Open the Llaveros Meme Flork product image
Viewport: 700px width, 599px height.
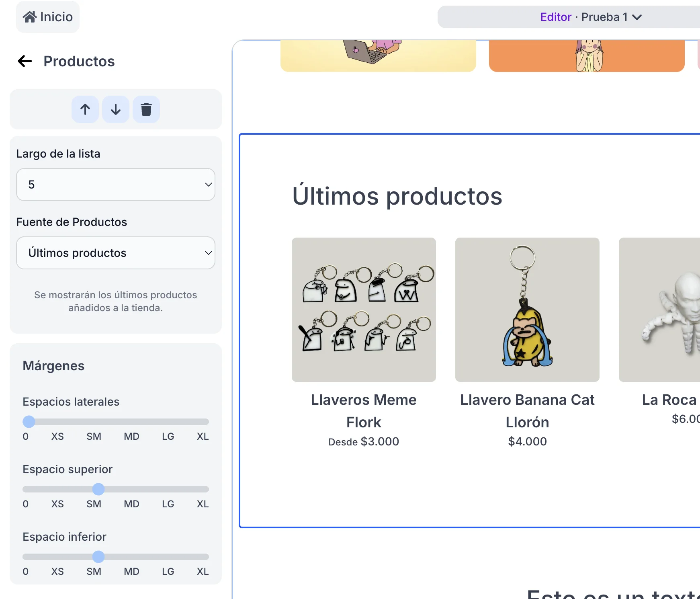364,310
